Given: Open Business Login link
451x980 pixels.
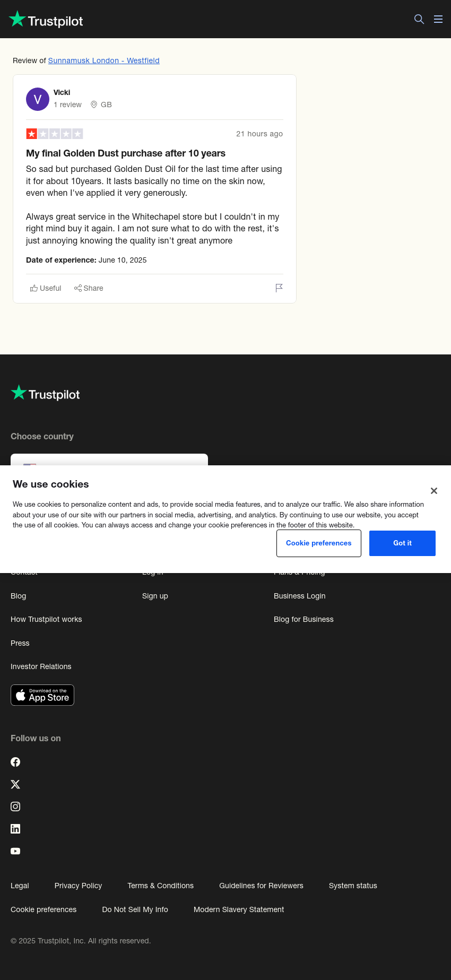Looking at the screenshot, I should pyautogui.click(x=300, y=596).
